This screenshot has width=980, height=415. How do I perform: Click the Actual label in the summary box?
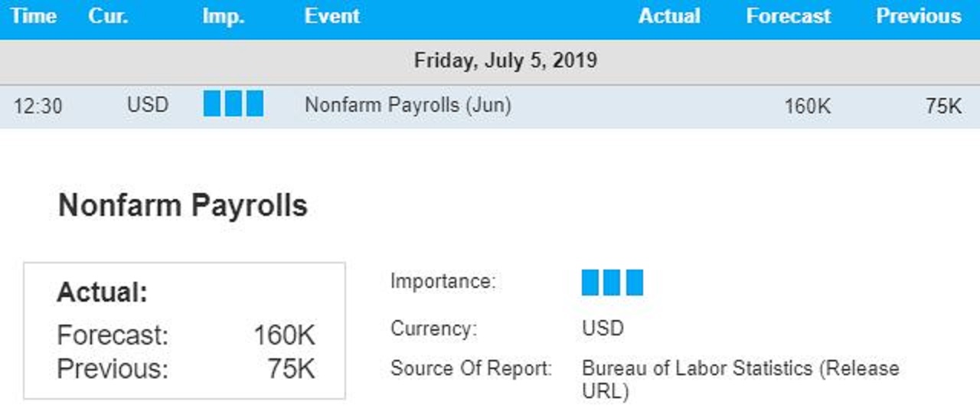[102, 292]
